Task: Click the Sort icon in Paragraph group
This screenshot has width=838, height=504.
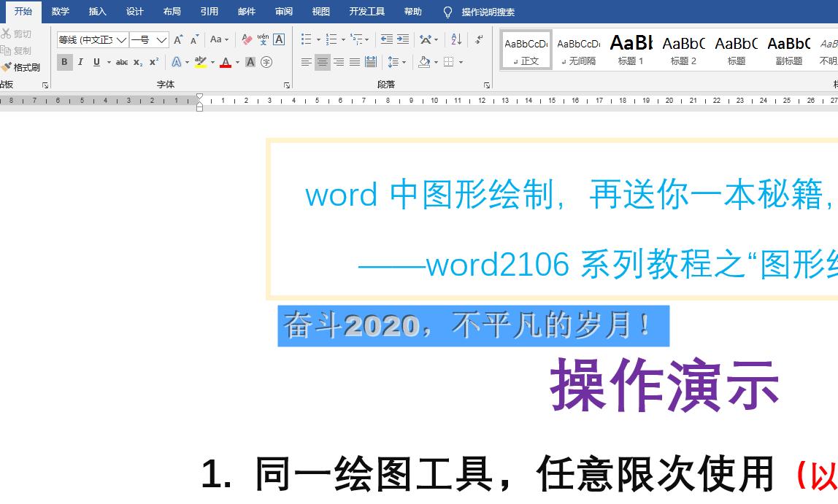Action: click(455, 39)
